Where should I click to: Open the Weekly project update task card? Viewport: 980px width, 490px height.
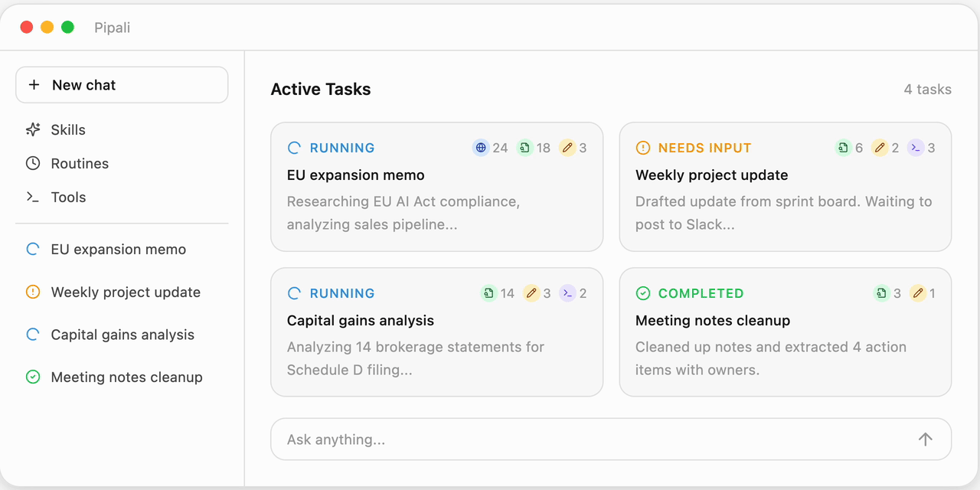click(x=785, y=187)
